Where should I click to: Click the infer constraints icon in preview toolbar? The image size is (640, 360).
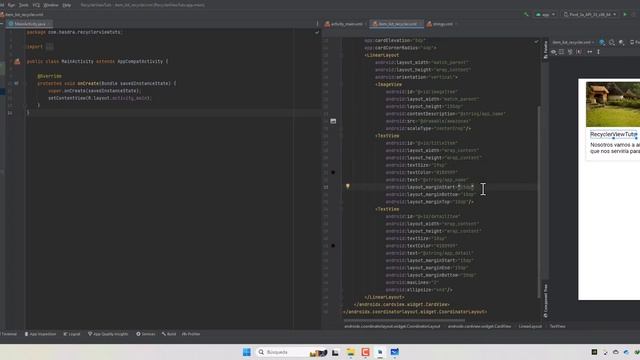click(579, 52)
